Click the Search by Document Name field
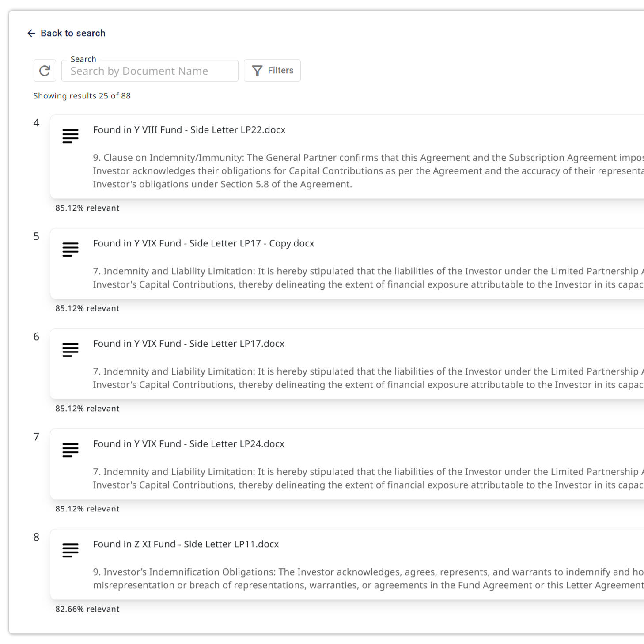Viewport: 644px width, 644px height. 149,71
